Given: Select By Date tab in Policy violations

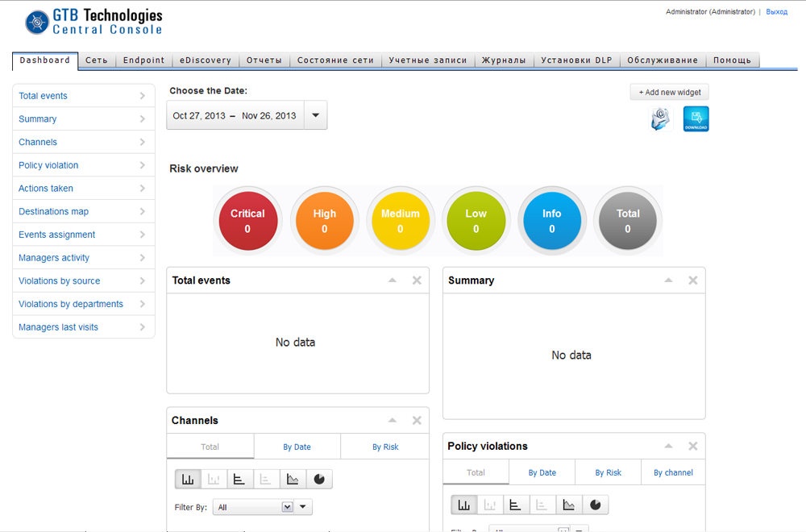Looking at the screenshot, I should coord(542,472).
